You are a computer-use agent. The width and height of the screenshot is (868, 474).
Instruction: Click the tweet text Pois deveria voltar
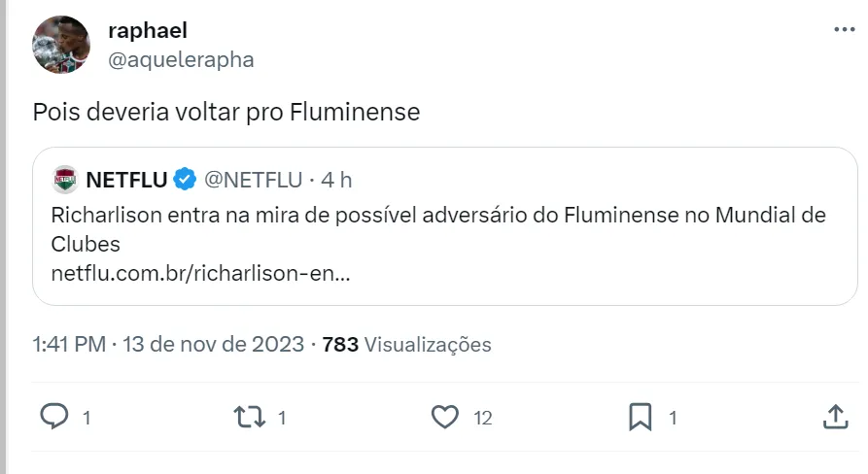(226, 112)
